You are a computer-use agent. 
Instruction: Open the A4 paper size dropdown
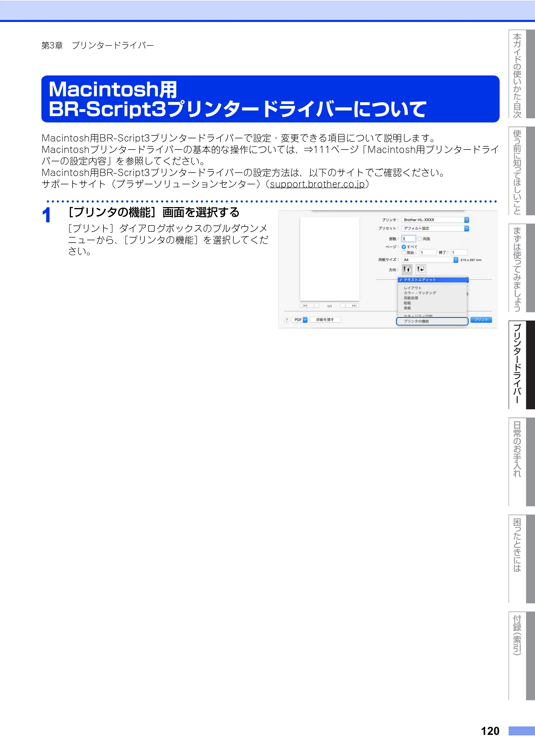pos(430,260)
